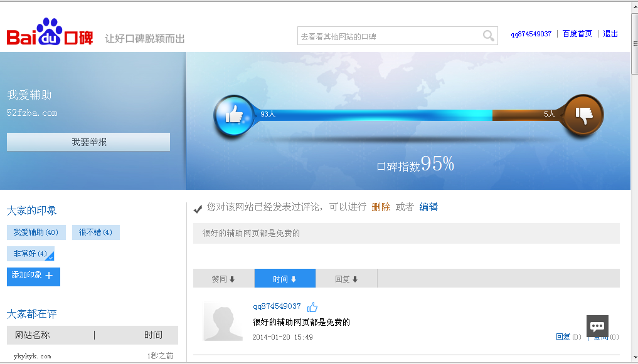The image size is (638, 364).
Task: Open the floating chat bubble icon
Action: (x=597, y=326)
